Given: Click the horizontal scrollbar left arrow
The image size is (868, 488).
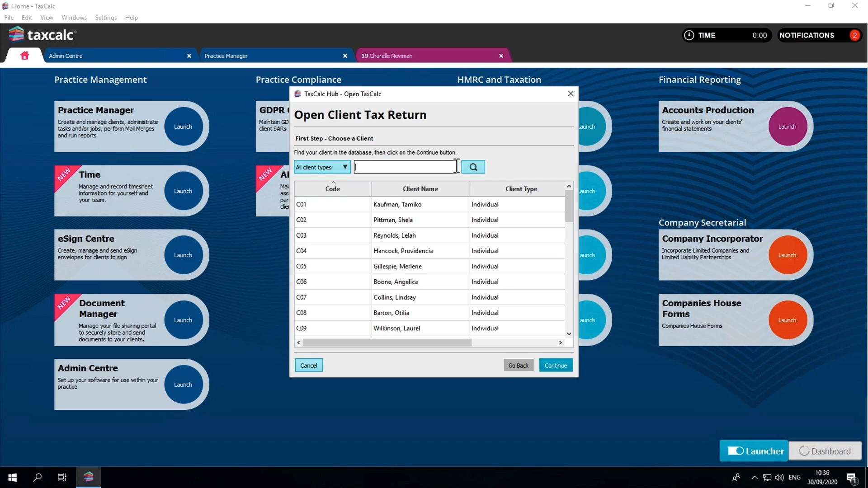Looking at the screenshot, I should (299, 343).
